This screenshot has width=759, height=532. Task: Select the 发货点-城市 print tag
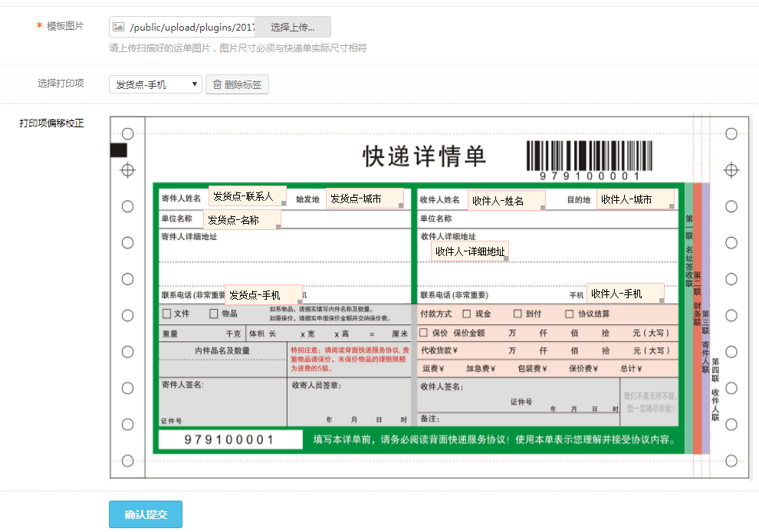coord(364,199)
